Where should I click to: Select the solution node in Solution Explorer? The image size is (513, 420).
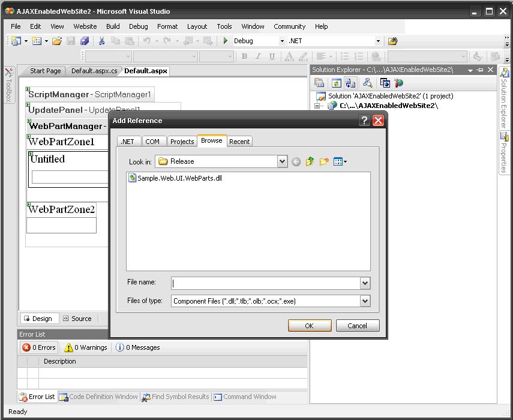tap(385, 96)
